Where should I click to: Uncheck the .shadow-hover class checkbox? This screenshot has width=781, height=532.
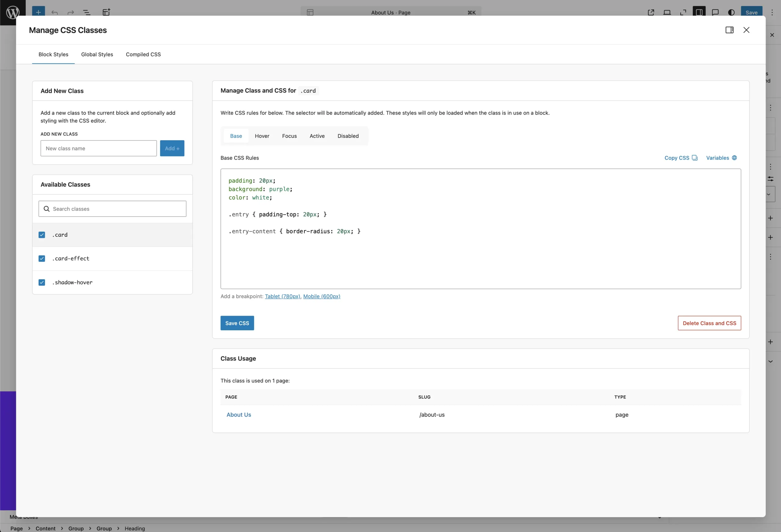pyautogui.click(x=42, y=282)
